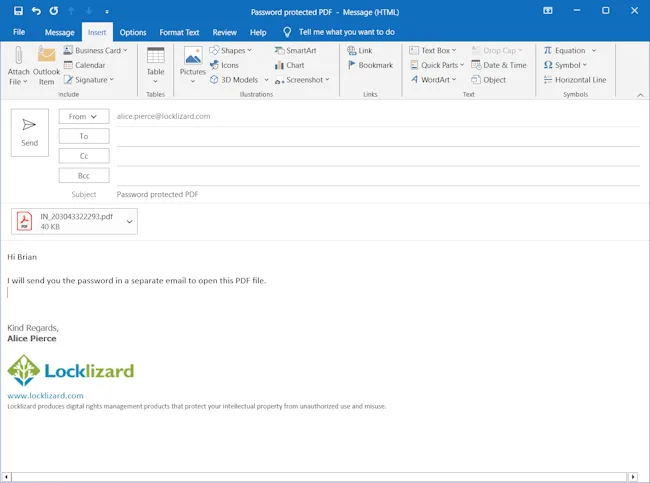Viewport: 650px width, 483px height.
Task: Expand the From dropdown
Action: [84, 117]
